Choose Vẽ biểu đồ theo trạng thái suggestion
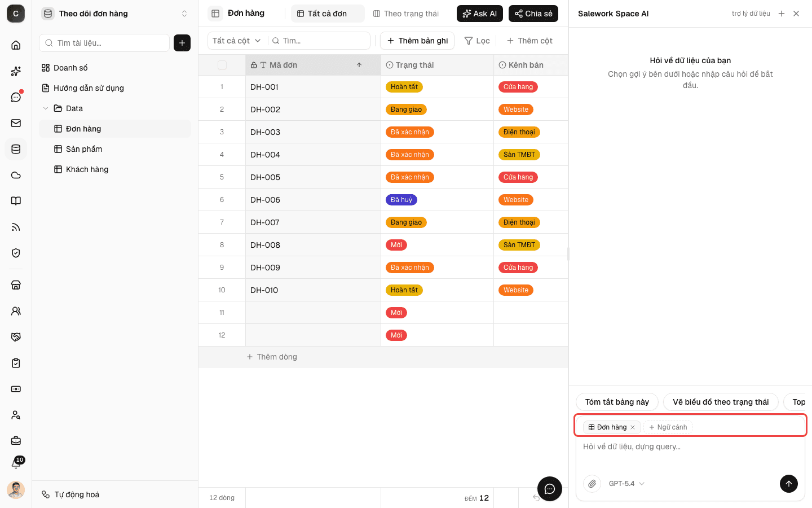 721,402
